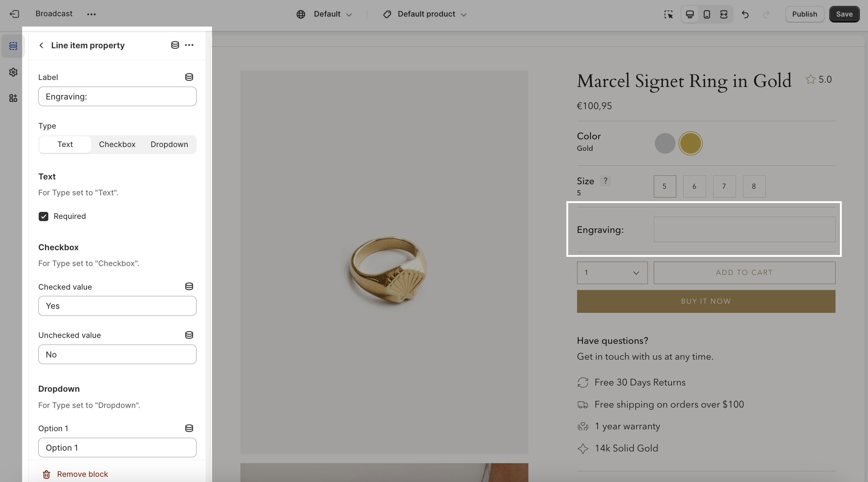Switch to mobile preview icon
This screenshot has height=482, width=868.
coord(706,14)
